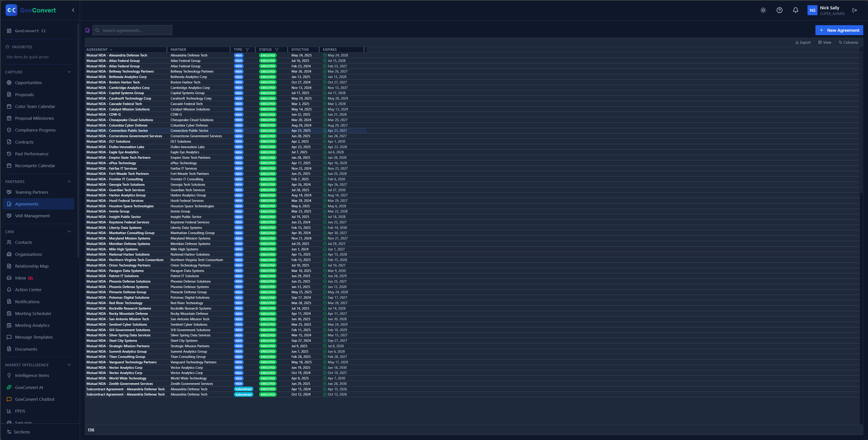Collapse the sidebar with the chevron

click(x=73, y=10)
